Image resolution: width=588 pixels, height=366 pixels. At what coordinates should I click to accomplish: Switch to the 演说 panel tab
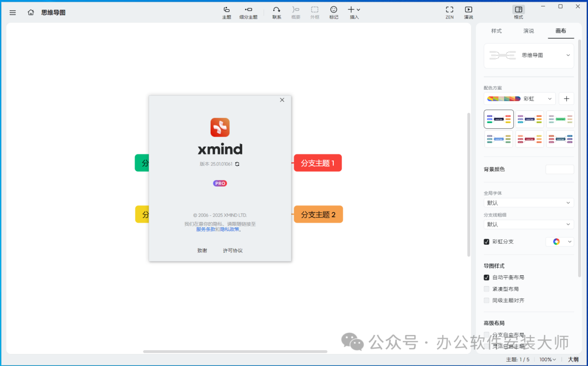(529, 31)
